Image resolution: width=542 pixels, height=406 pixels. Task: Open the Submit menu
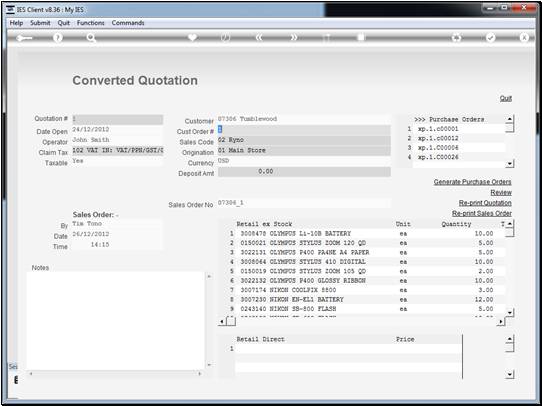(x=40, y=23)
